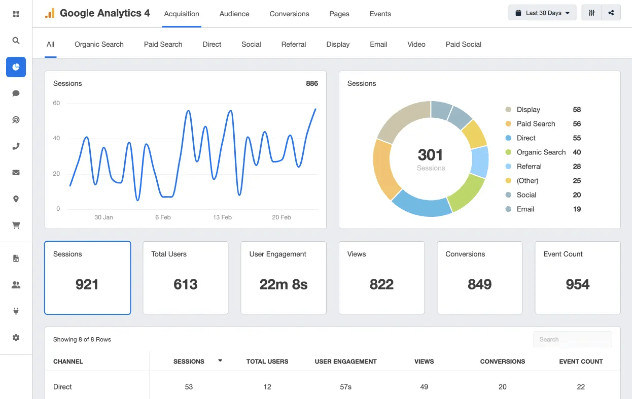Open the users group sidebar icon
Viewport: 632px width, 399px height.
click(x=16, y=285)
